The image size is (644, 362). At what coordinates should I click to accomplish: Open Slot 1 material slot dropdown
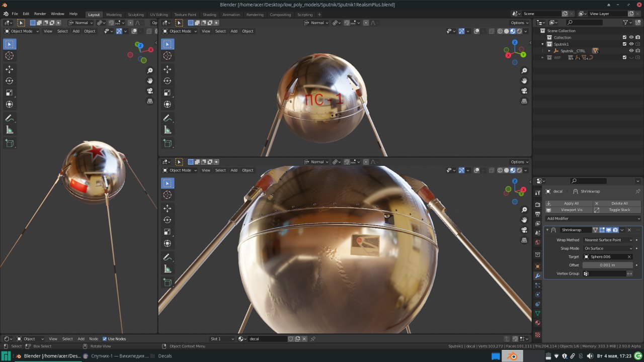[222, 339]
